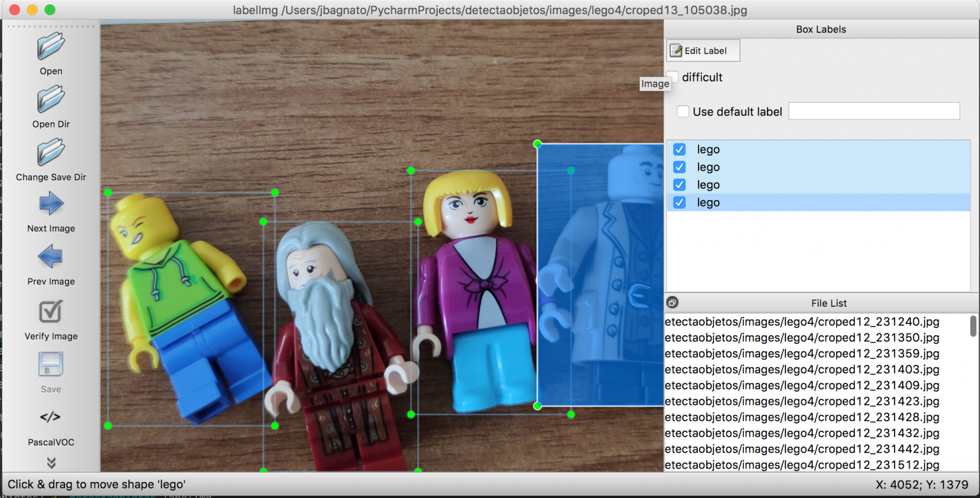980x498 pixels.
Task: Open croped12_231423.jpg from the file list
Action: [x=802, y=401]
